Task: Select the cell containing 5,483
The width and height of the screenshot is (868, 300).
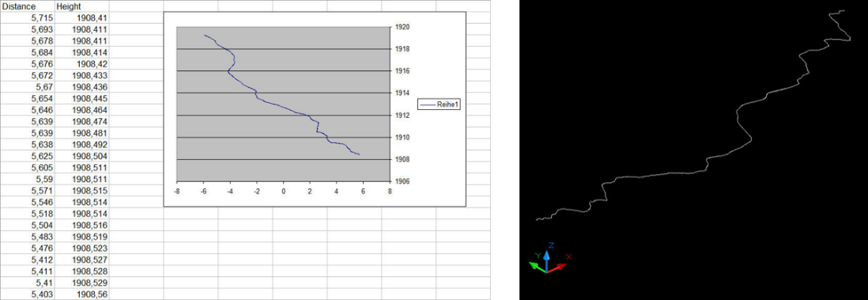Action: pos(28,236)
